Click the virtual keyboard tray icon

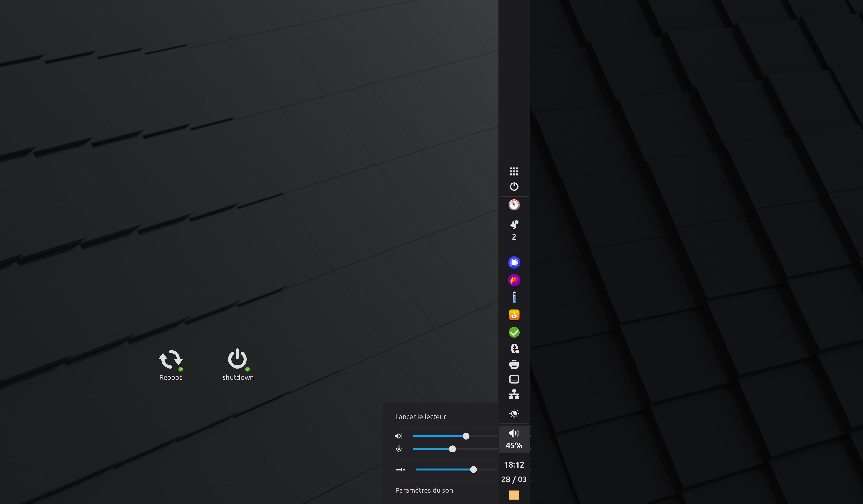(x=514, y=379)
